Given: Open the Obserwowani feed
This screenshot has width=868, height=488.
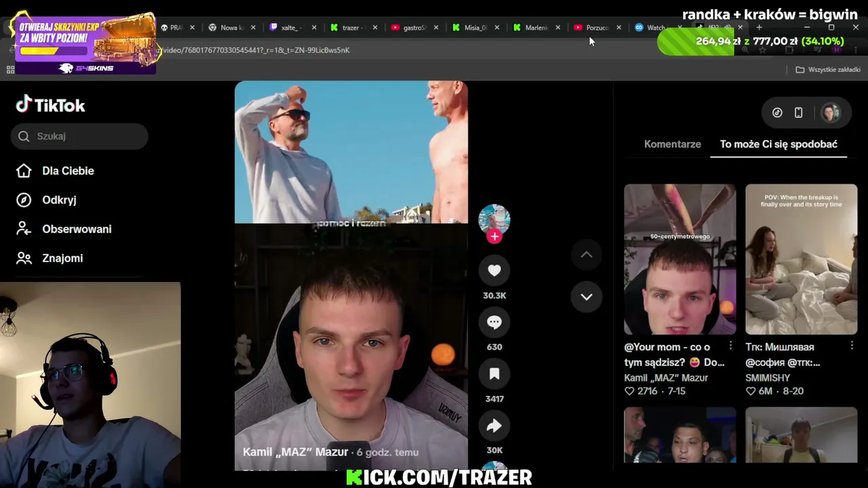Looking at the screenshot, I should (77, 229).
